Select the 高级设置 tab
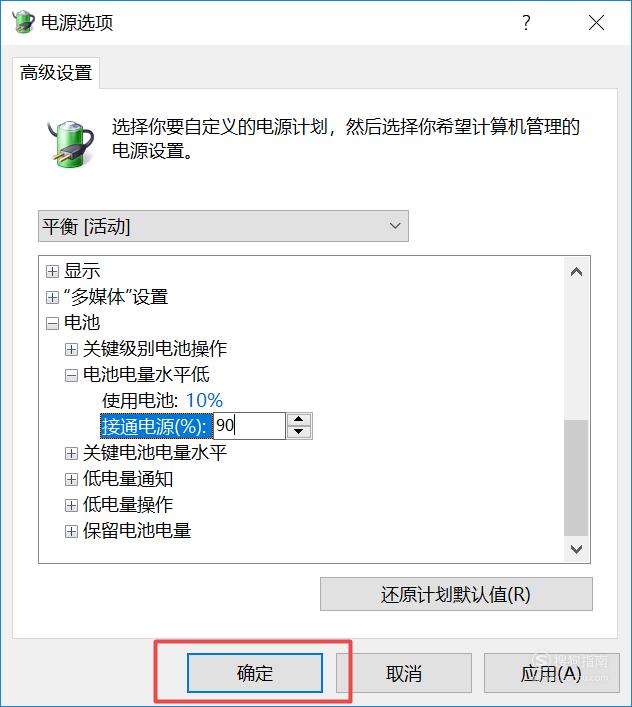Screen dimensions: 632x707 coord(56,73)
